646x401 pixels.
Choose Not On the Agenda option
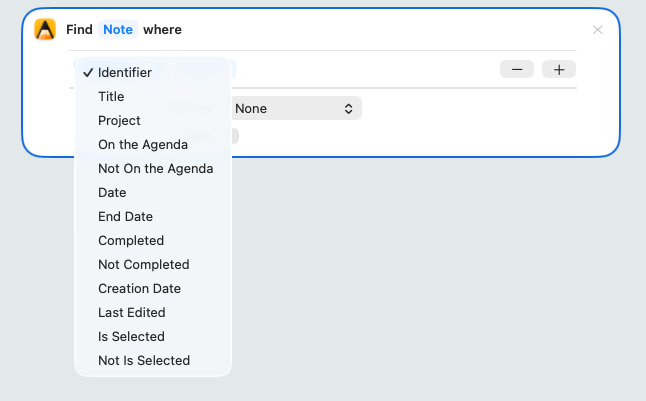point(155,168)
